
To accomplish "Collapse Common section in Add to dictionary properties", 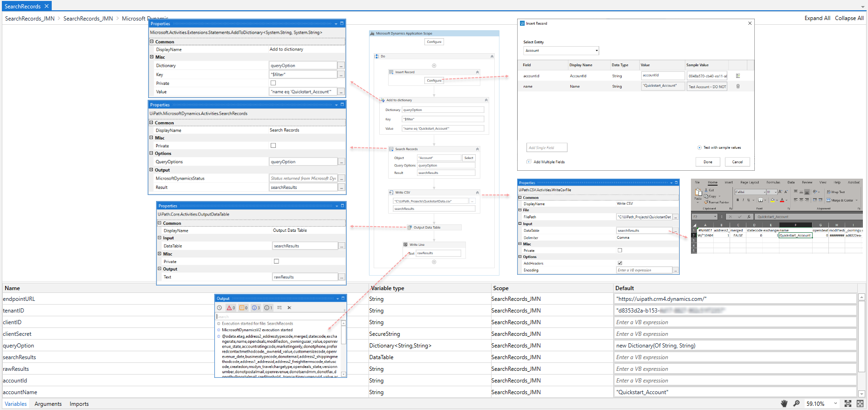I will click(x=152, y=42).
